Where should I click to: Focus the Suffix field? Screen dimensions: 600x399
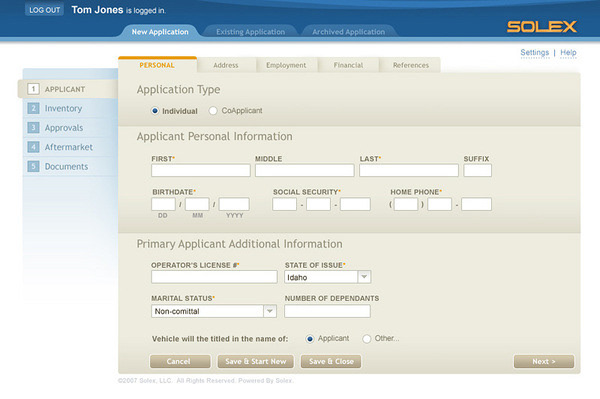pyautogui.click(x=478, y=170)
